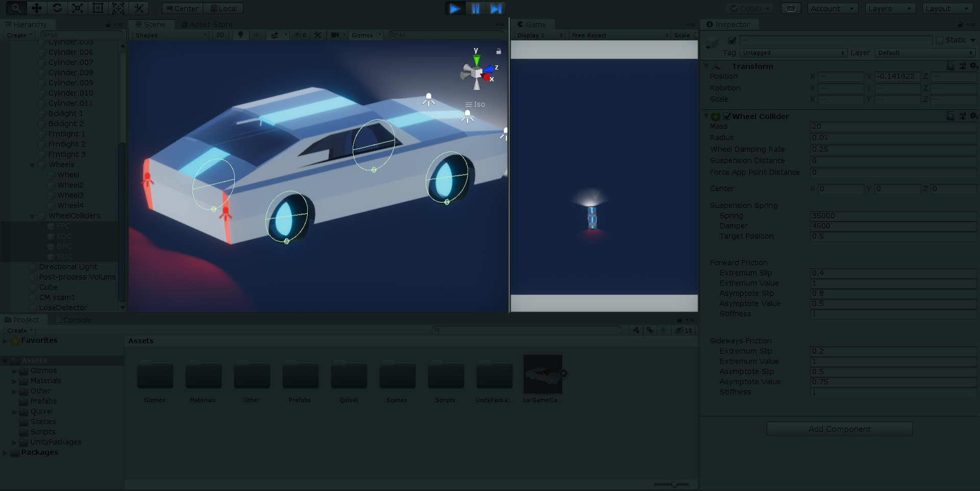Viewport: 980px width, 491px height.
Task: Open Wheel Collider settings gear
Action: [973, 116]
